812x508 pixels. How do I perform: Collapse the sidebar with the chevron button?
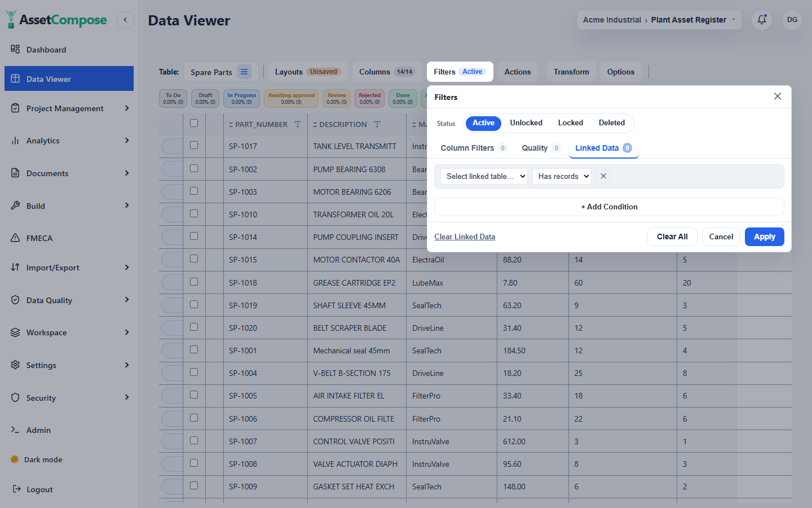(x=125, y=20)
